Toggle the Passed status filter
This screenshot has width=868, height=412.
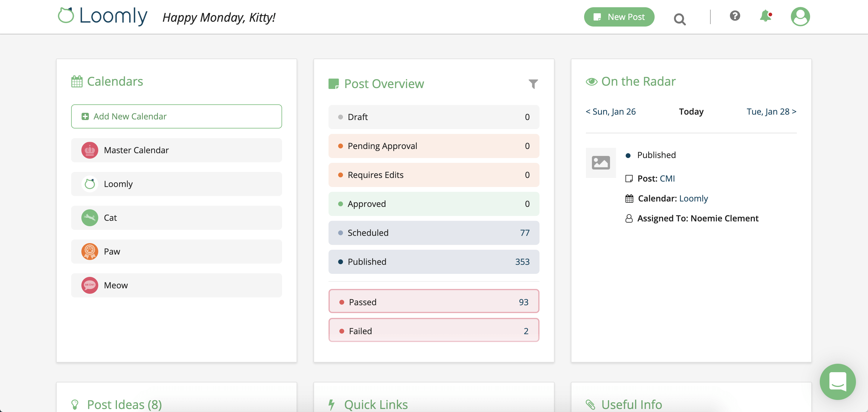coord(434,301)
